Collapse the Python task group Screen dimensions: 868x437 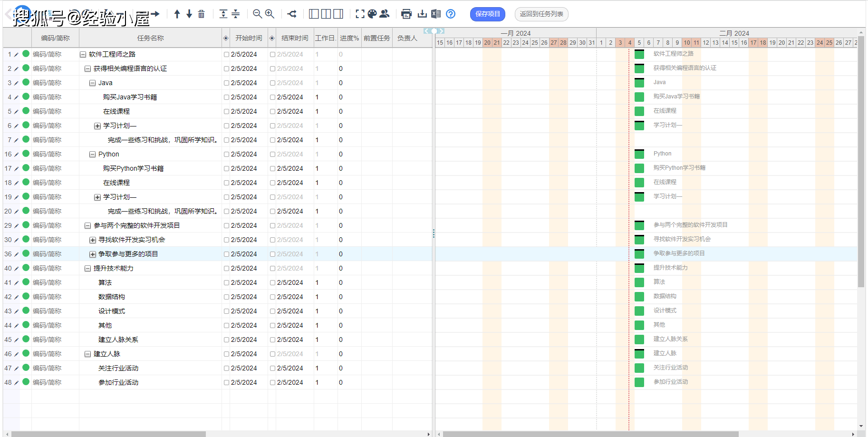(92, 155)
